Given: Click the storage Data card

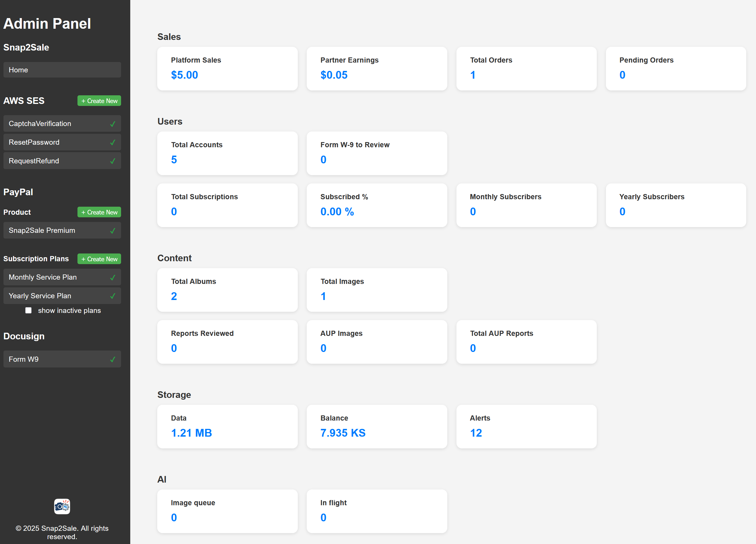Looking at the screenshot, I should point(227,427).
